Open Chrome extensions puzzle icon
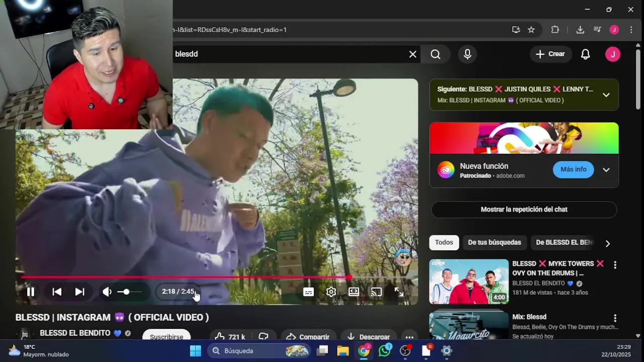The image size is (644, 362). point(555,30)
